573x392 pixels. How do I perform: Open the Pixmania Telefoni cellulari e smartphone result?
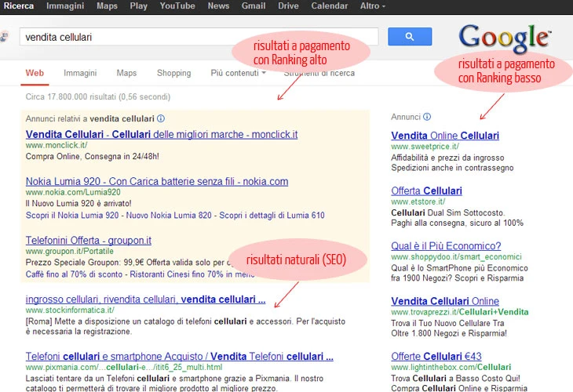pos(180,356)
